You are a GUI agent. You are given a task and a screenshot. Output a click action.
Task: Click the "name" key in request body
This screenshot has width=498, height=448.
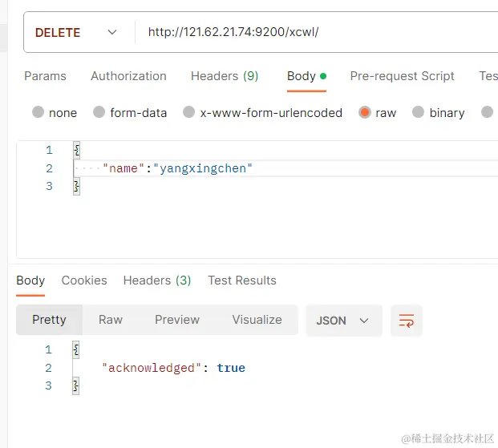coord(123,168)
